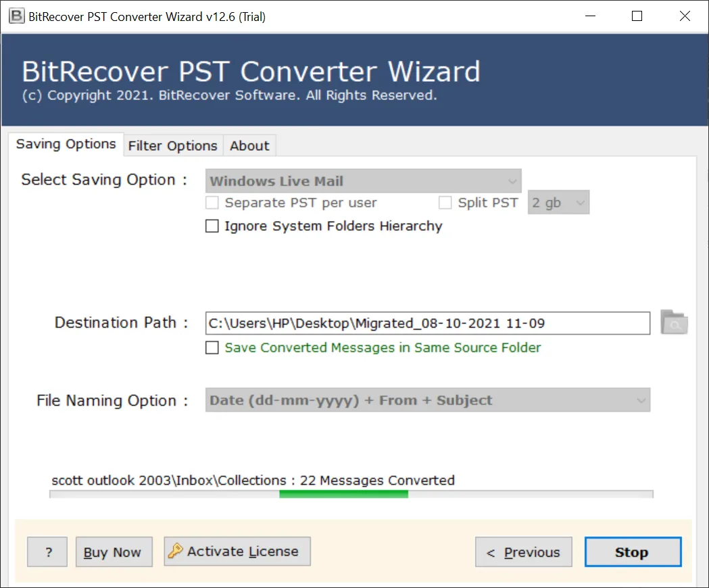709x588 pixels.
Task: Click the Destination Path text field
Action: [427, 323]
